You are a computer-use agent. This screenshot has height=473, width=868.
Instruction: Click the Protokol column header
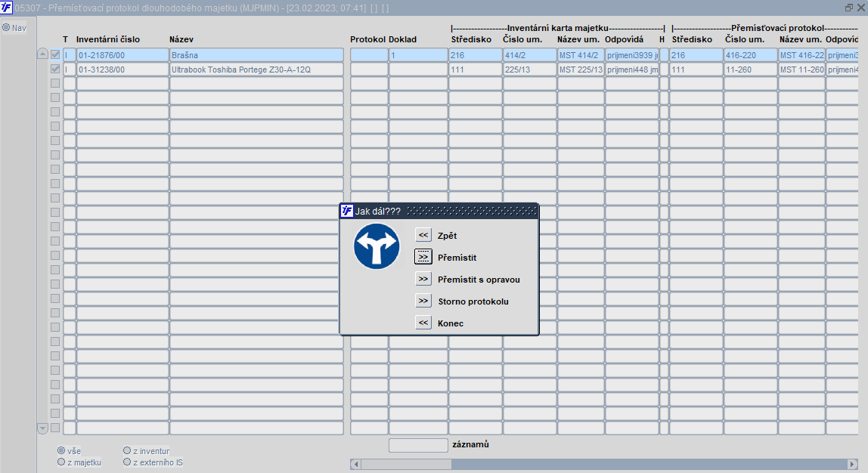pos(367,39)
